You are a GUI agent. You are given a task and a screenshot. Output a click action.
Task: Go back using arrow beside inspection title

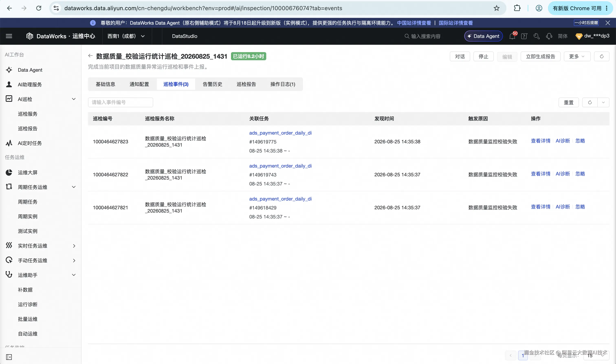point(90,56)
